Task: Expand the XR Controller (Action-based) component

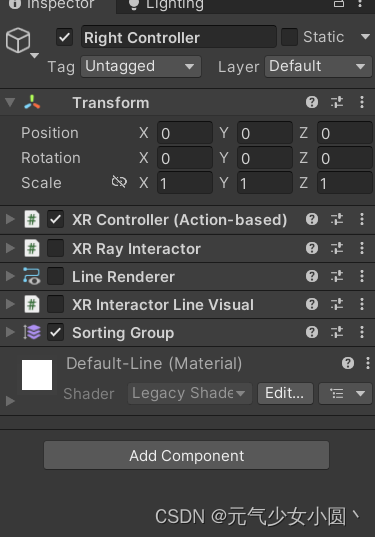Action: 11,219
